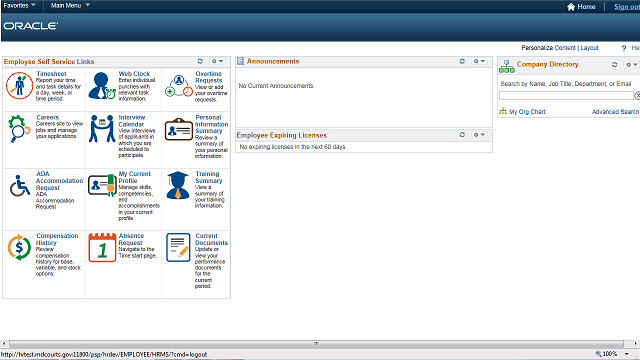Open the My Current Profile link

click(x=135, y=177)
